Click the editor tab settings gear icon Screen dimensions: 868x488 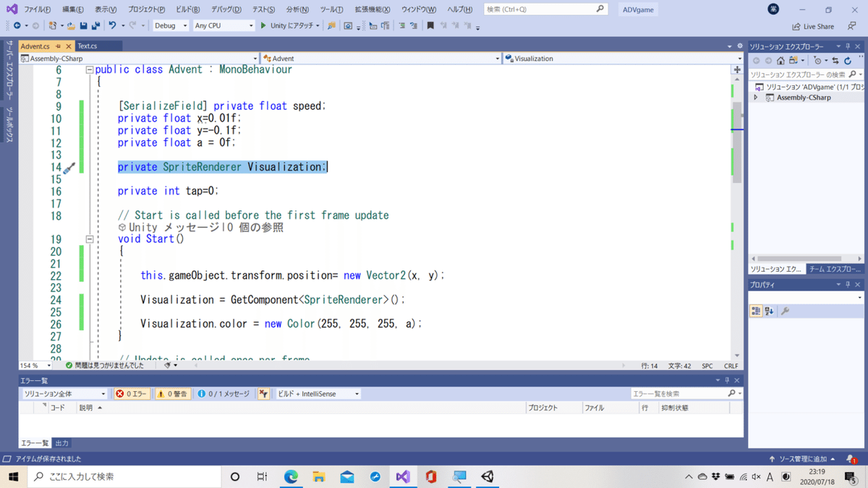[739, 46]
